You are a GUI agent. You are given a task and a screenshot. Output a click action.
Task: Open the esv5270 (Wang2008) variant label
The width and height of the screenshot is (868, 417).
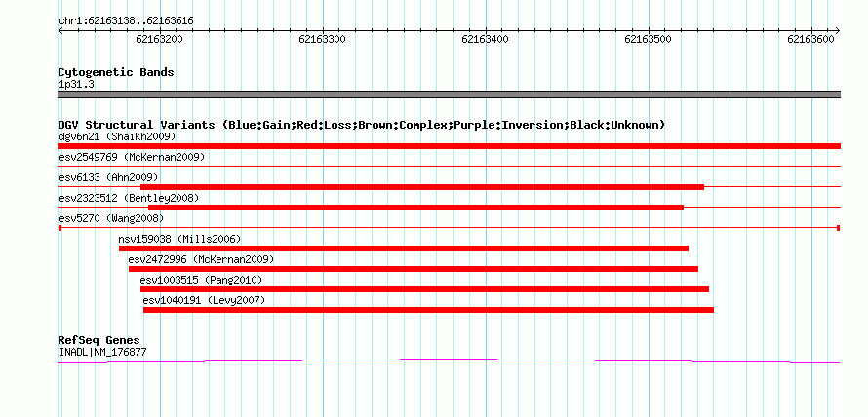(111, 218)
